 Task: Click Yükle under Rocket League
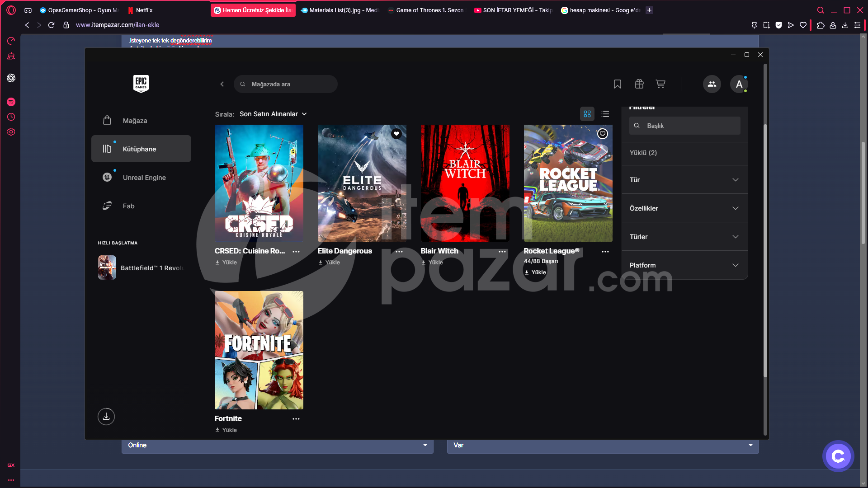535,272
